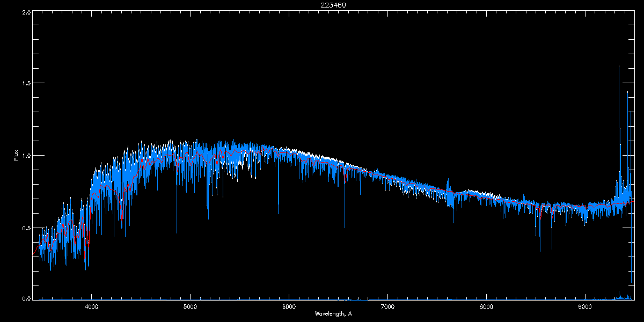Click the Flux y-axis label
This screenshot has width=644, height=322.
coord(16,155)
